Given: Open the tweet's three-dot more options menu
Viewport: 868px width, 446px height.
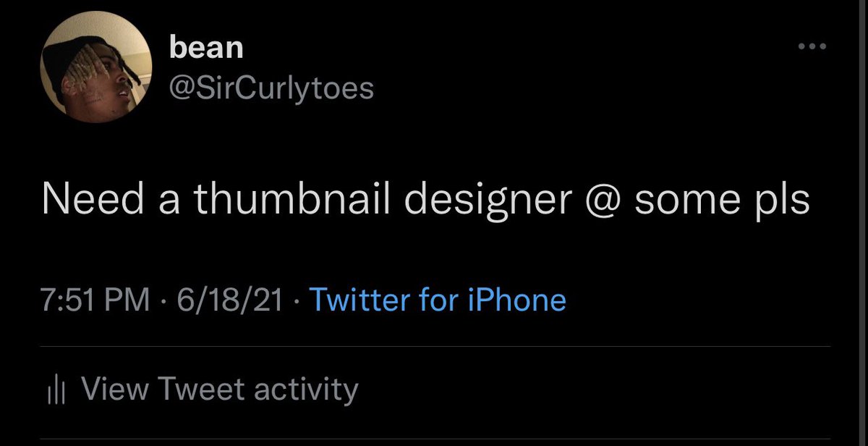Looking at the screenshot, I should click(x=812, y=48).
